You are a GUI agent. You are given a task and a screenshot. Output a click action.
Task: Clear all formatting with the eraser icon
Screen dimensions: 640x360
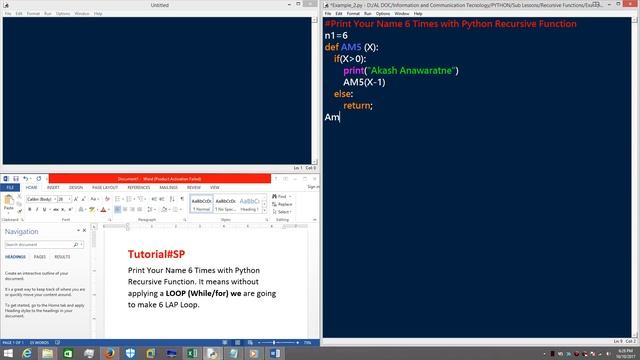pos(107,199)
